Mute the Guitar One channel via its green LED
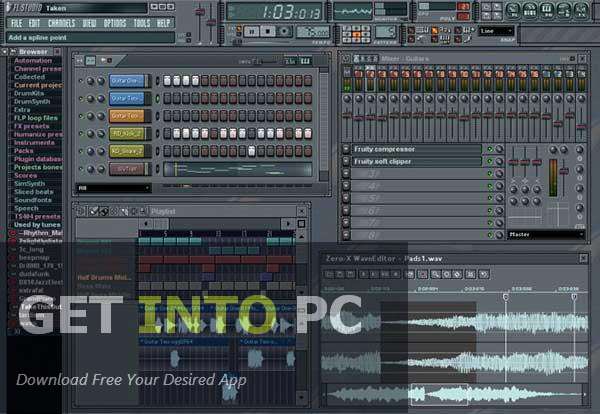 pos(80,81)
